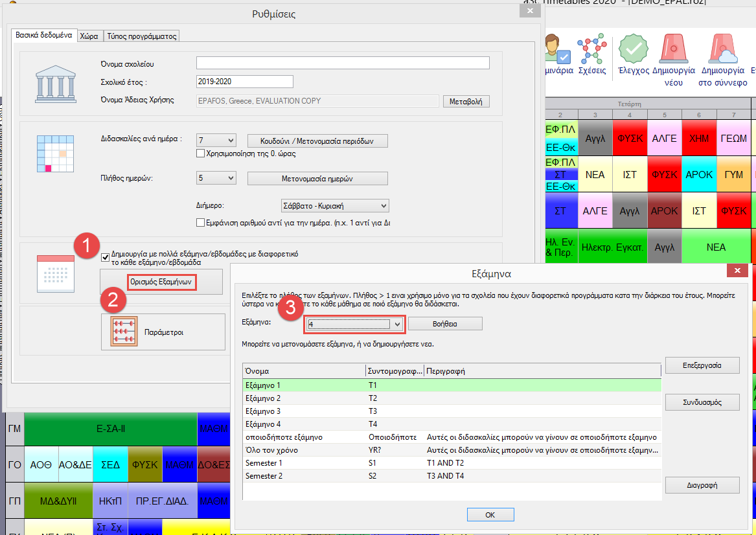Click the Επεξεργασία button in Εξάμηνα dialog
Image resolution: width=756 pixels, height=535 pixels.
pyautogui.click(x=702, y=365)
